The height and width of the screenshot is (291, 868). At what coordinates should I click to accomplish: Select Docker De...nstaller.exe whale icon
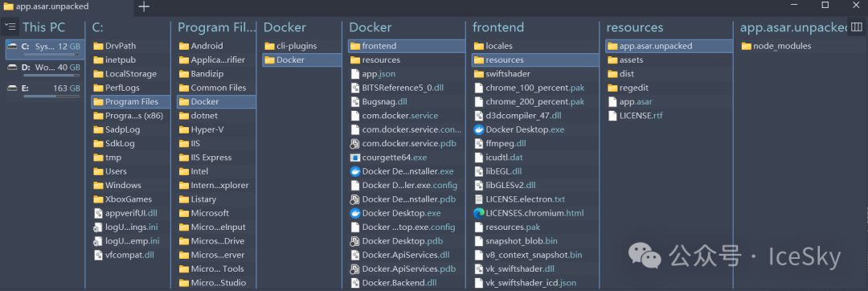point(355,171)
